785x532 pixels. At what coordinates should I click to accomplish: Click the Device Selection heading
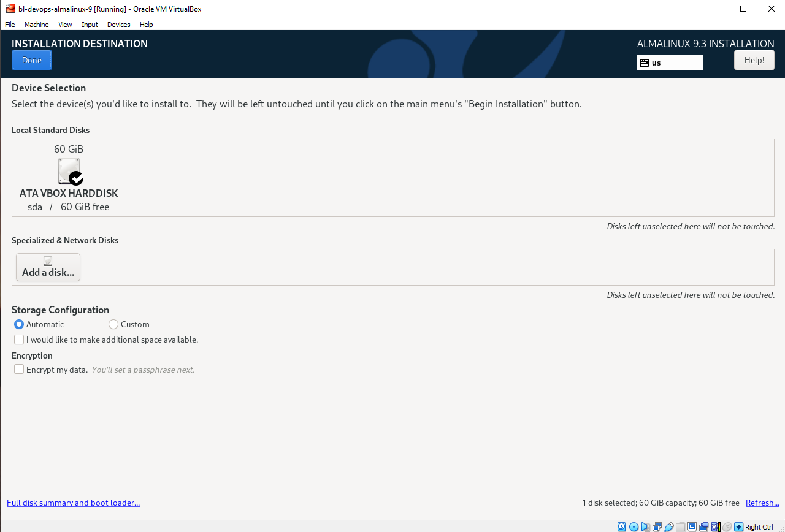pos(49,88)
